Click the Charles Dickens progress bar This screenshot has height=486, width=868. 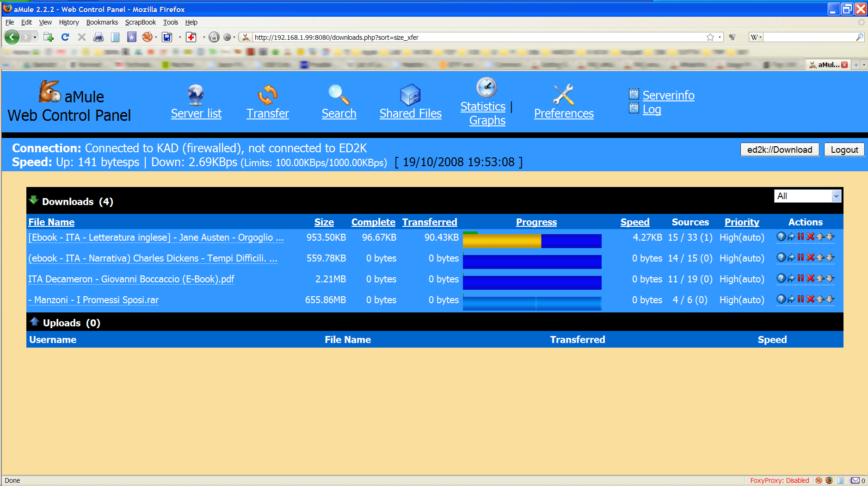point(532,261)
